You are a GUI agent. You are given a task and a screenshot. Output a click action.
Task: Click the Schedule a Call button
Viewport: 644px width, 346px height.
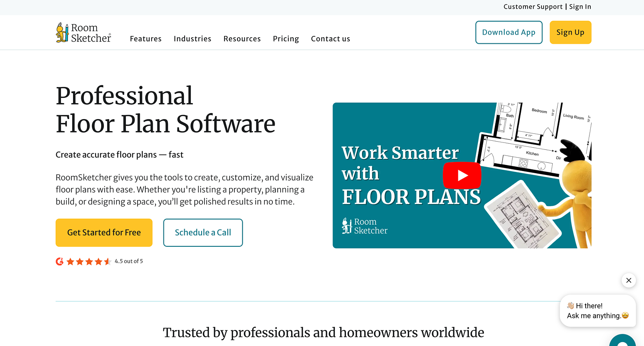[x=203, y=233]
